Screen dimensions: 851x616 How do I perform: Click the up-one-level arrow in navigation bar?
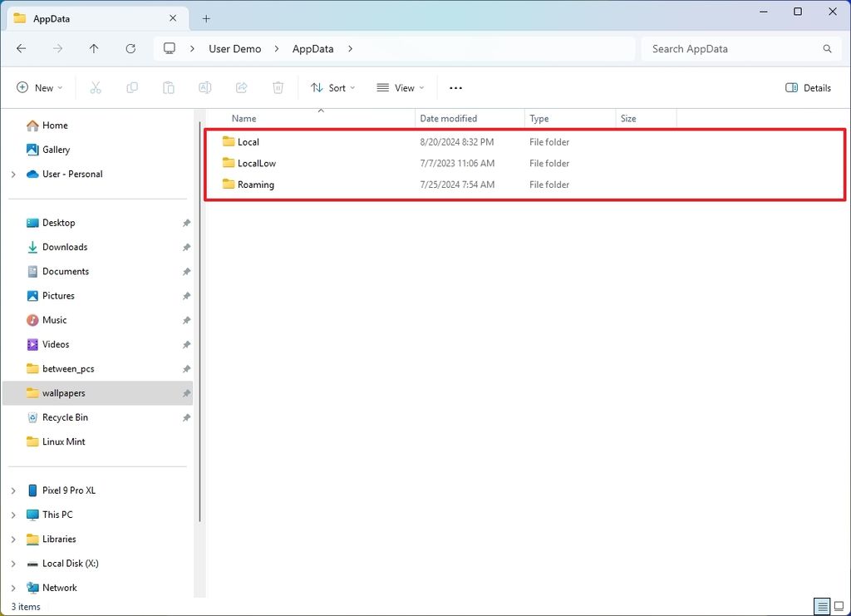[x=94, y=48]
